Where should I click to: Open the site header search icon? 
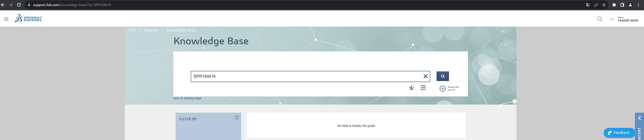coord(600,19)
